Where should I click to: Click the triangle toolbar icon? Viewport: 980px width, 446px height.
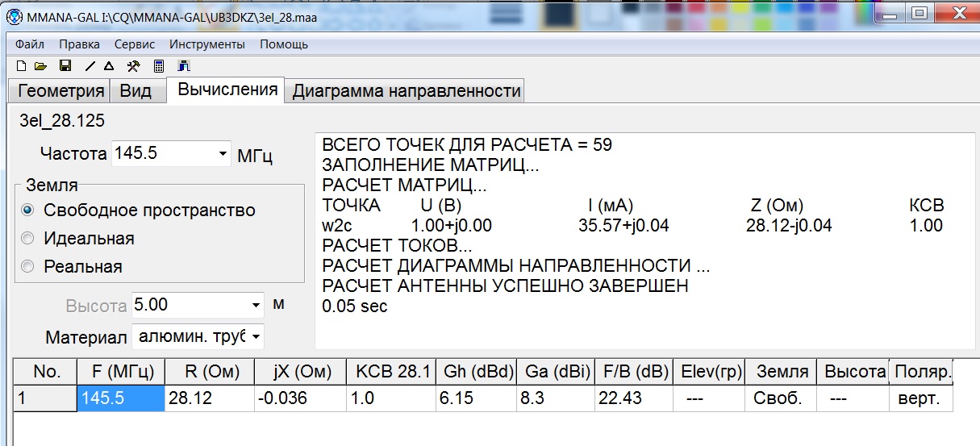(x=109, y=66)
